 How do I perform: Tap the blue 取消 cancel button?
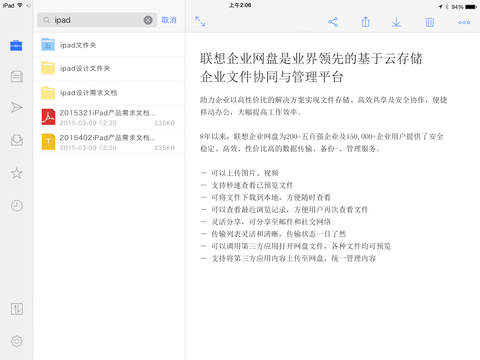click(x=169, y=20)
